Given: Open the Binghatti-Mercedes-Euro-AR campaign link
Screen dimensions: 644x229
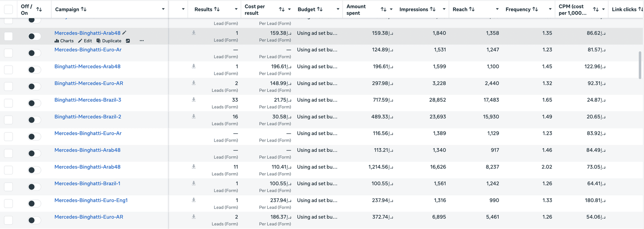Looking at the screenshot, I should [x=89, y=83].
